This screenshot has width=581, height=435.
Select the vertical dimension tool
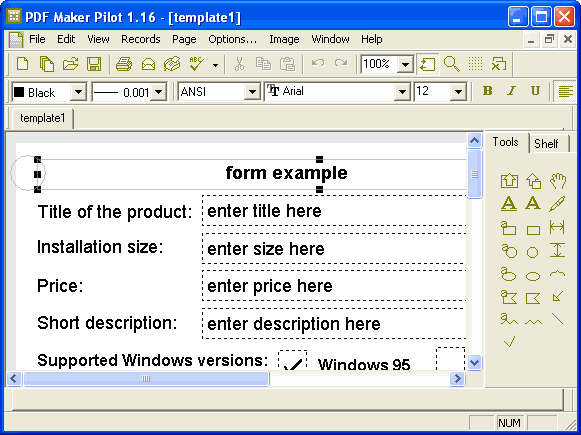coord(557,250)
